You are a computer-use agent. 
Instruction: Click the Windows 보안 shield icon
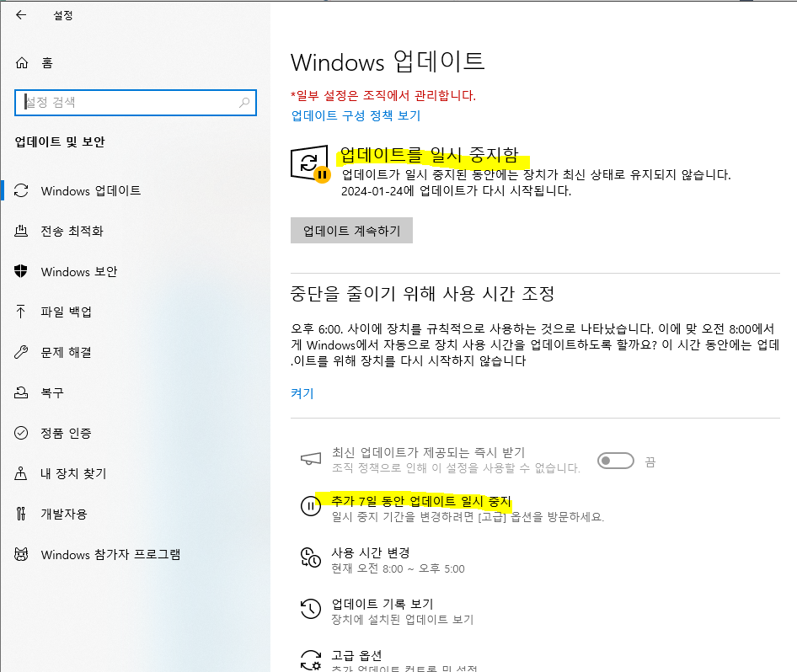21,271
